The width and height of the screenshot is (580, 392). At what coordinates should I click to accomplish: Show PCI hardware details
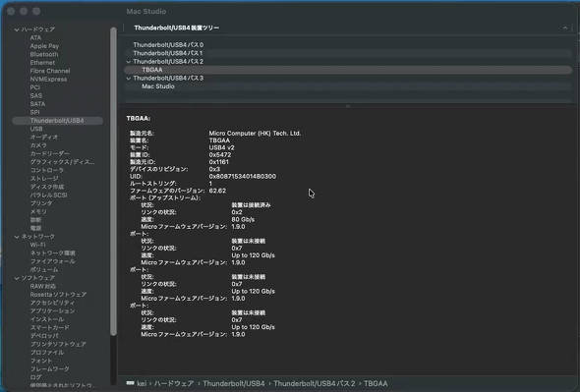[34, 87]
